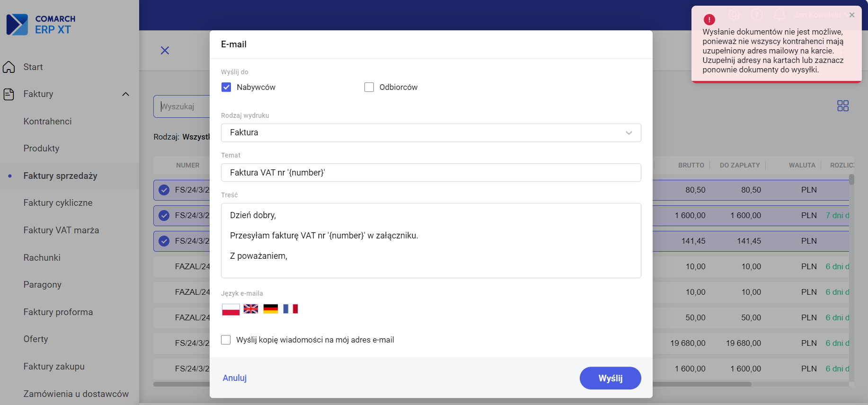Screen dimensions: 868x405
Task: Click the Comarch ERP XT logo
Action: [x=41, y=25]
